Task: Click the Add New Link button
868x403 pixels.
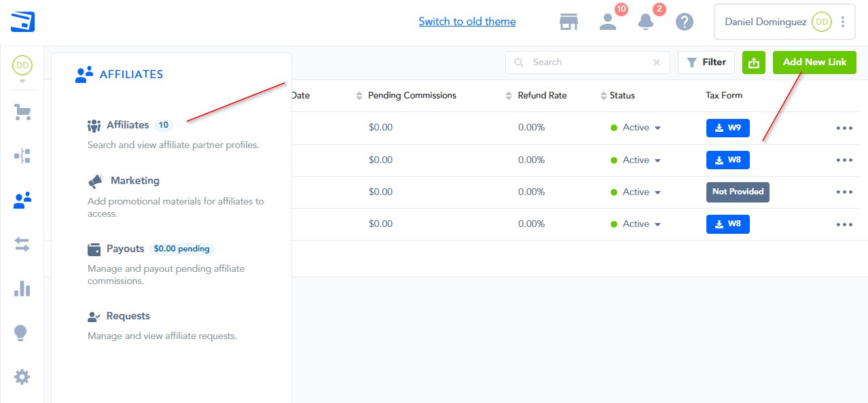Action: pyautogui.click(x=814, y=63)
